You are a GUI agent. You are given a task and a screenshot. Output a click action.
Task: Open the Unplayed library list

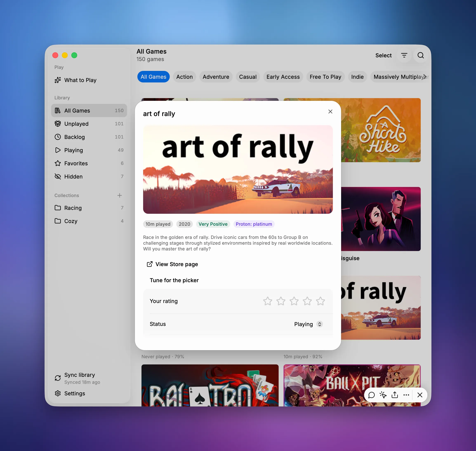(x=89, y=124)
